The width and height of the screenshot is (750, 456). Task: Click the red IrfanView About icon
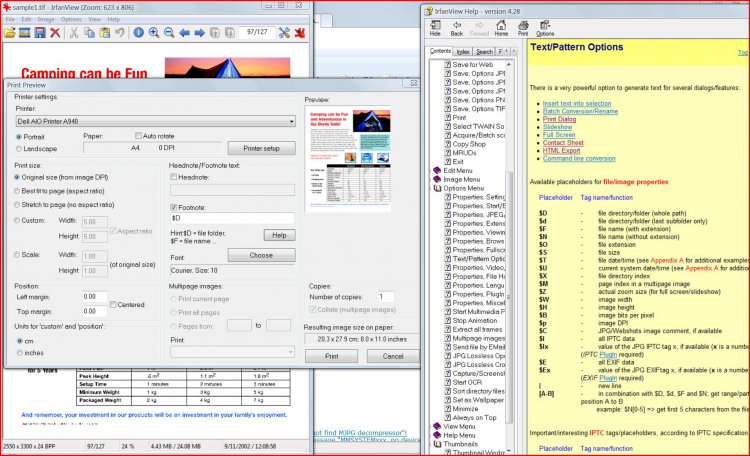(300, 33)
